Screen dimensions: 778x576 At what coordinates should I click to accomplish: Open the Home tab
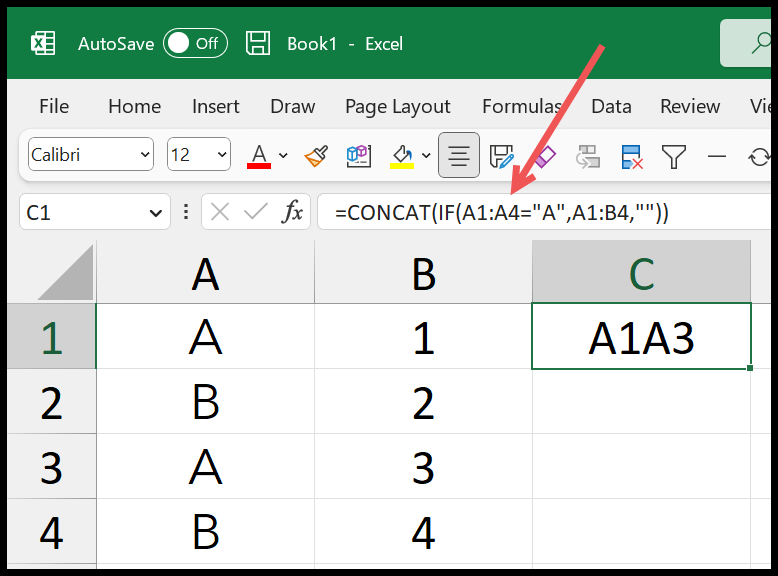pos(134,106)
